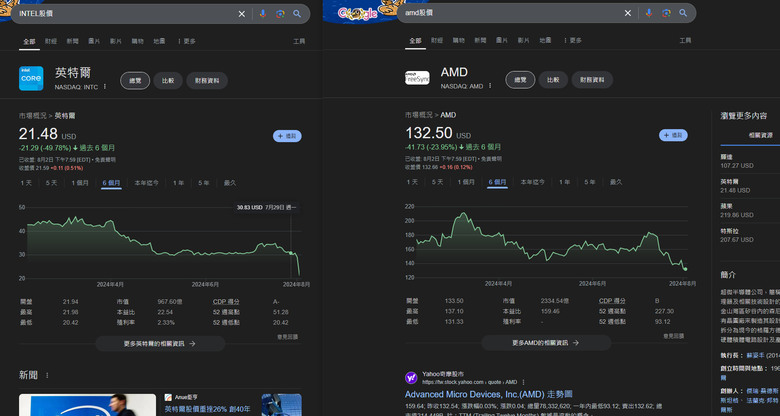Screen dimensions: 780x416
Task: Expand 更多 menu in amd window
Action: [573, 40]
